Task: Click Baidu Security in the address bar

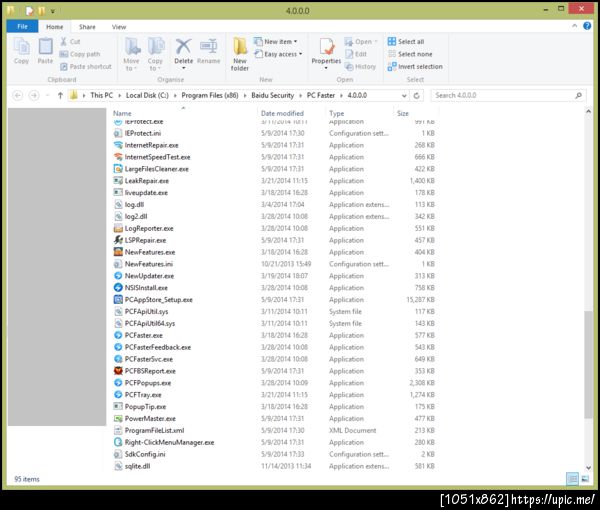Action: pos(272,95)
